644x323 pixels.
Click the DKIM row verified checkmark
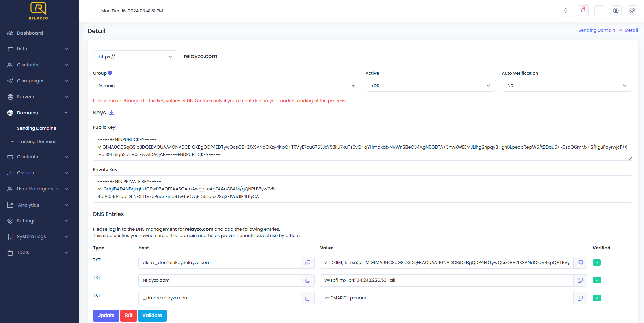tap(597, 263)
